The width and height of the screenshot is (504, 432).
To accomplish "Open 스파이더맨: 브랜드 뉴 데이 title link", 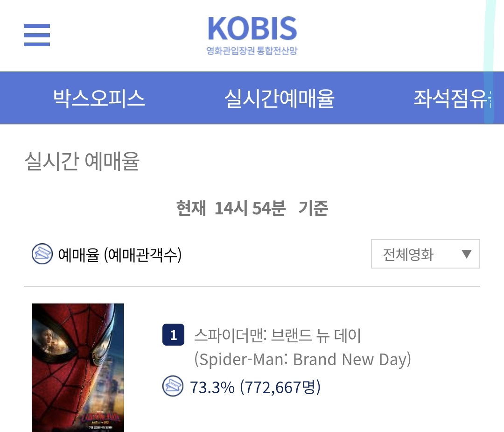I will pyautogui.click(x=277, y=335).
